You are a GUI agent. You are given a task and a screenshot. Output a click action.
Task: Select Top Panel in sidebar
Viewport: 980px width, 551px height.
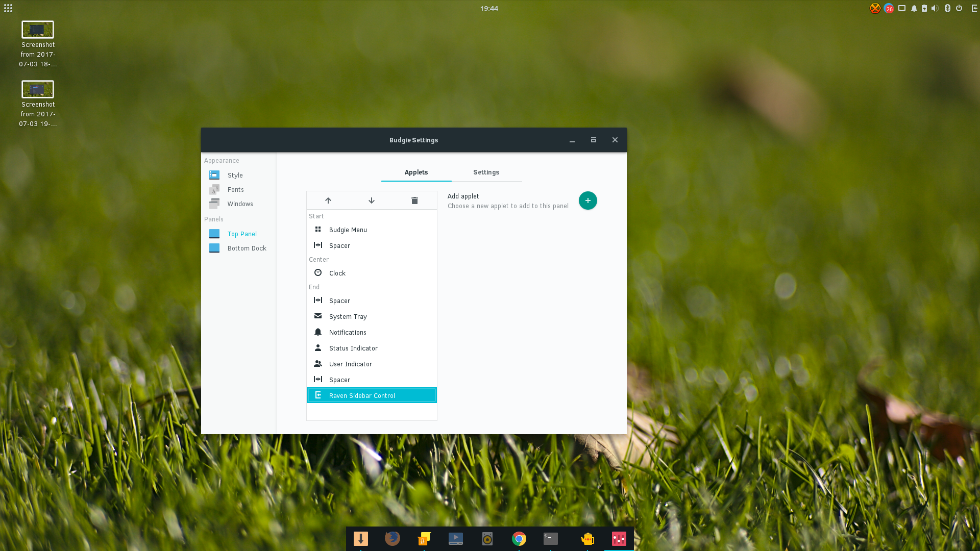click(x=238, y=234)
